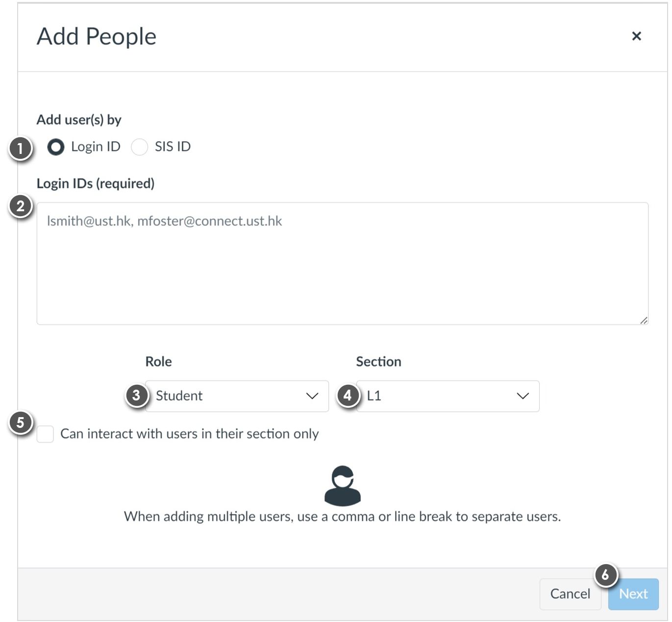
Task: Tick the section-only interaction checkbox
Action: [45, 434]
